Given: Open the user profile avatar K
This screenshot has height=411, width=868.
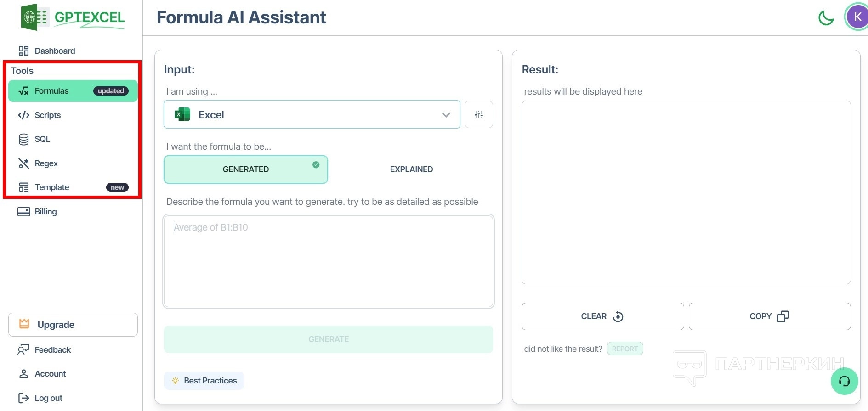Looking at the screenshot, I should click(857, 17).
